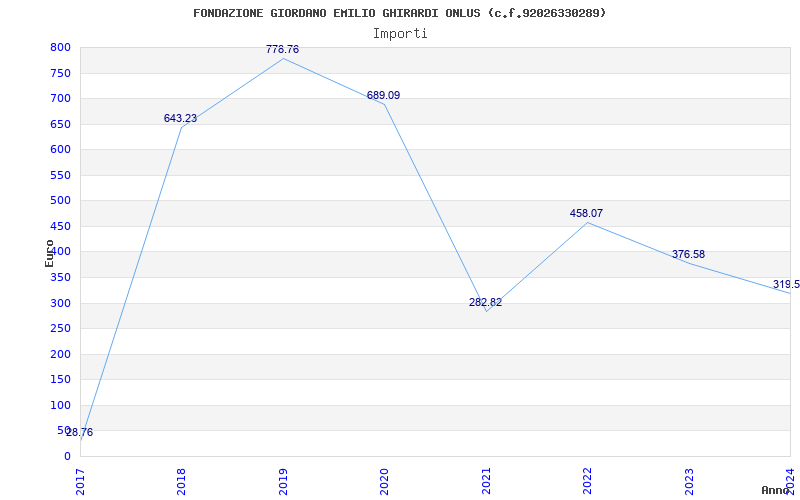Click the 800 value on Euro axis
Screen dimensions: 800x500
pyautogui.click(x=60, y=47)
